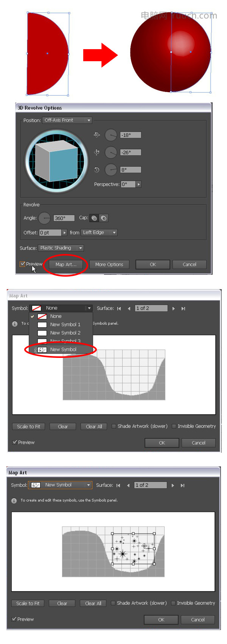Toggle Preview checkbox in 3D Revolve Options

[x=22, y=264]
